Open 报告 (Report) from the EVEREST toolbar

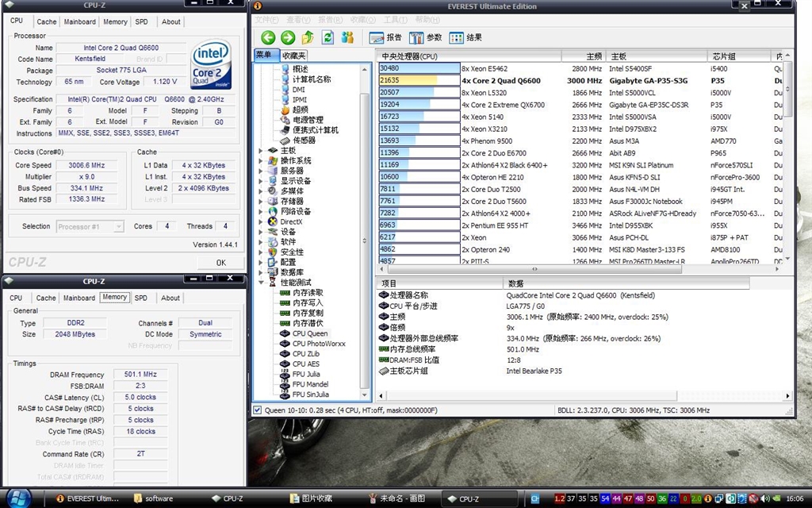[386, 37]
